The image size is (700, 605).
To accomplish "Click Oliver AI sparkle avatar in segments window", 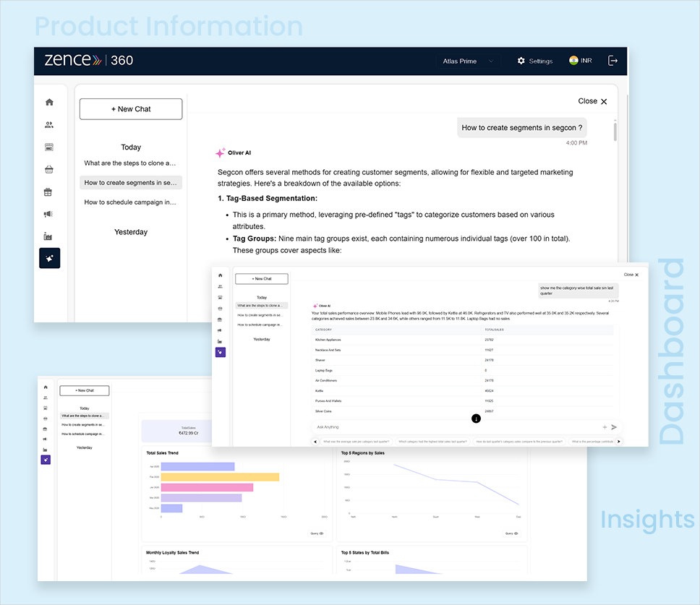I will click(220, 153).
